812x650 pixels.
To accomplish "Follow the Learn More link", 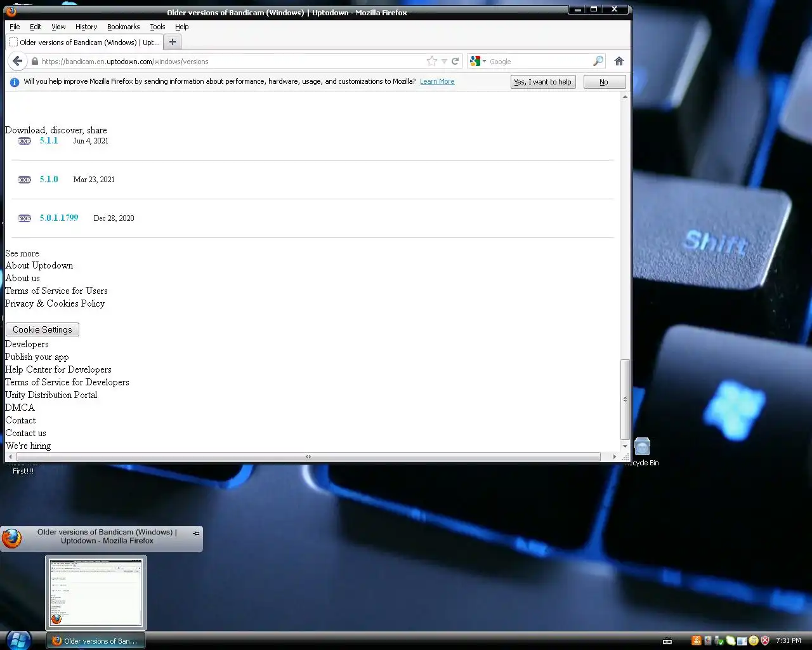I will pyautogui.click(x=437, y=81).
